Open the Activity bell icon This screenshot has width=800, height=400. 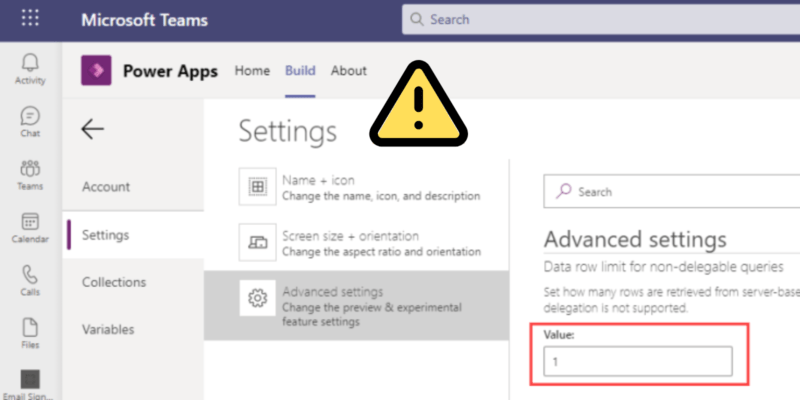[30, 68]
